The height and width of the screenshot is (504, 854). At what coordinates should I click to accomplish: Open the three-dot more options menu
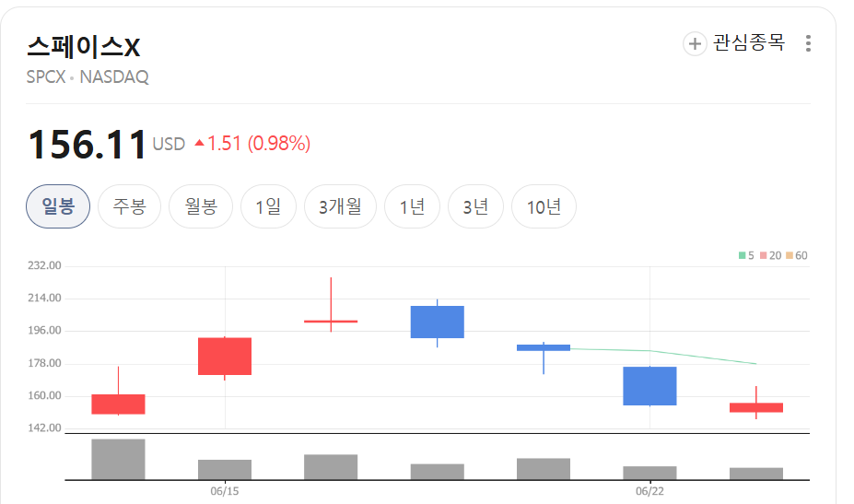point(808,43)
